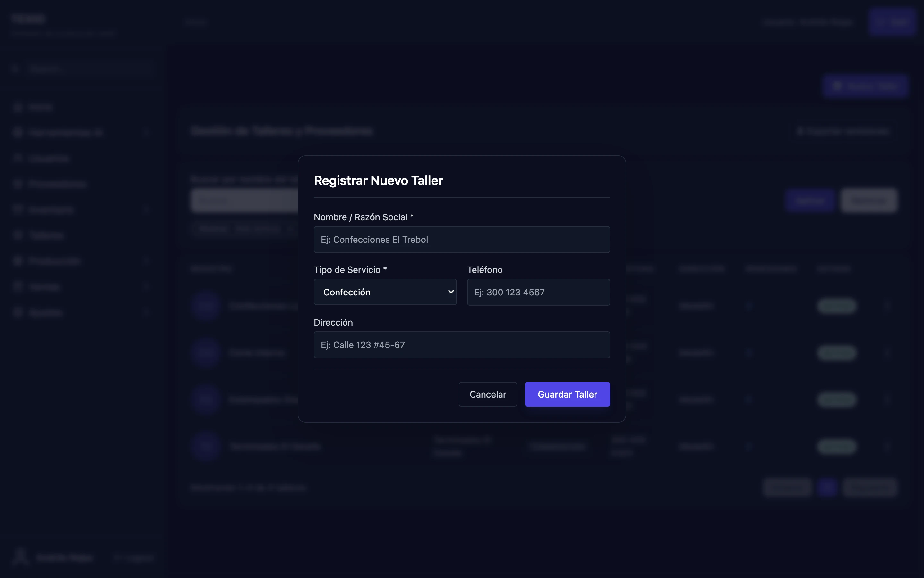
Task: Click the Nombre / Razón Social input field
Action: [462, 239]
